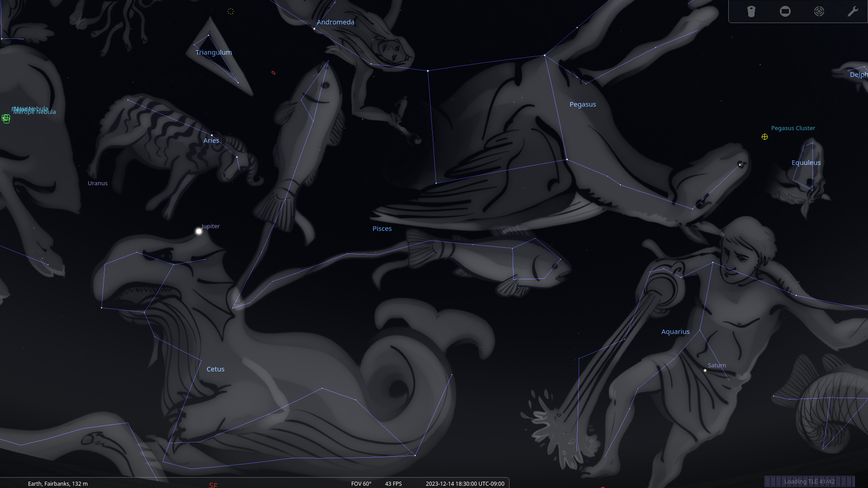The height and width of the screenshot is (488, 868).
Task: Click the SE compass direction marker
Action: click(x=213, y=485)
